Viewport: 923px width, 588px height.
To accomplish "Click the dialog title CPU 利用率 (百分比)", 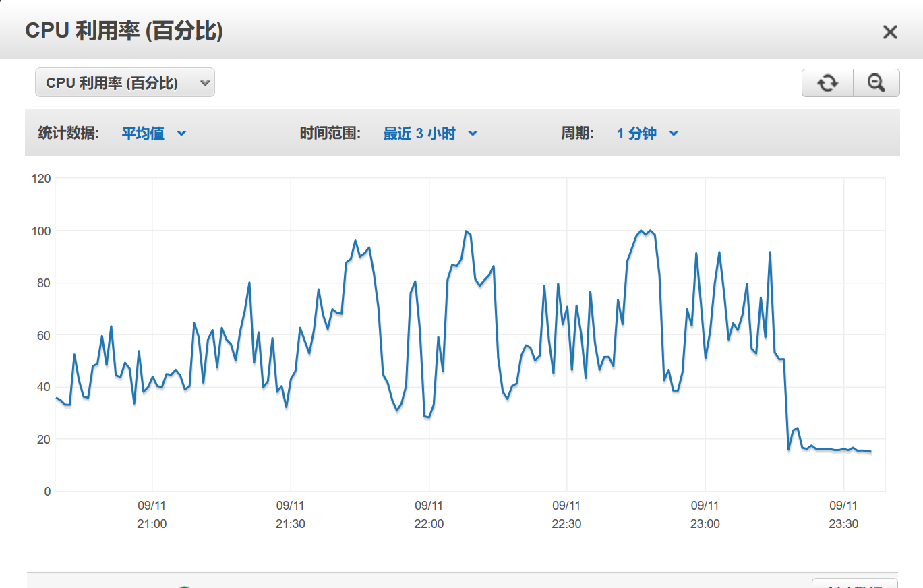I will click(x=124, y=31).
